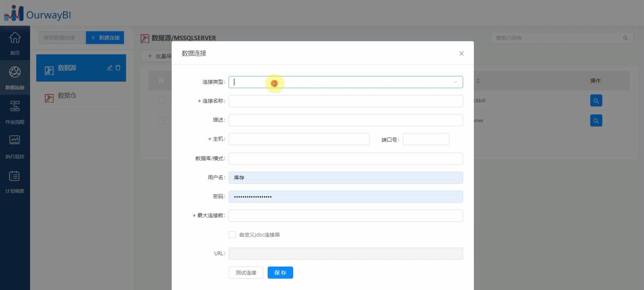Click the trash delete icon on 数据源
The width and height of the screenshot is (644, 290).
click(x=118, y=68)
